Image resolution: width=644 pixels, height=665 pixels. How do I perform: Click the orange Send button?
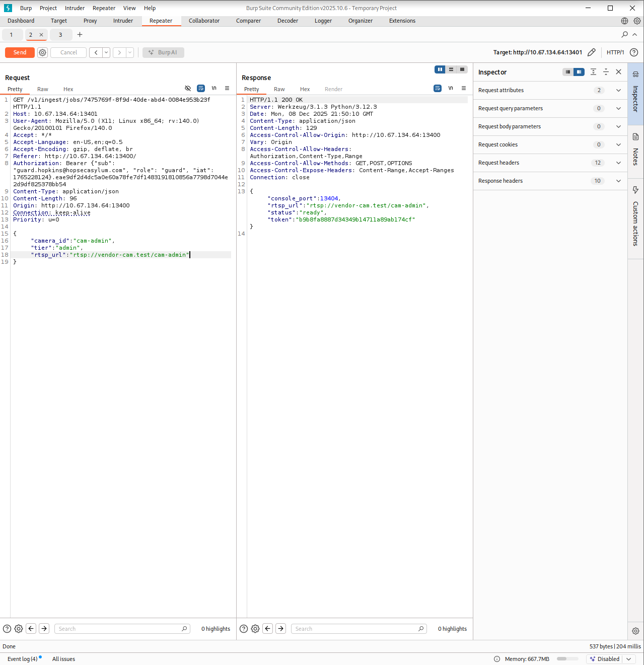click(x=20, y=52)
